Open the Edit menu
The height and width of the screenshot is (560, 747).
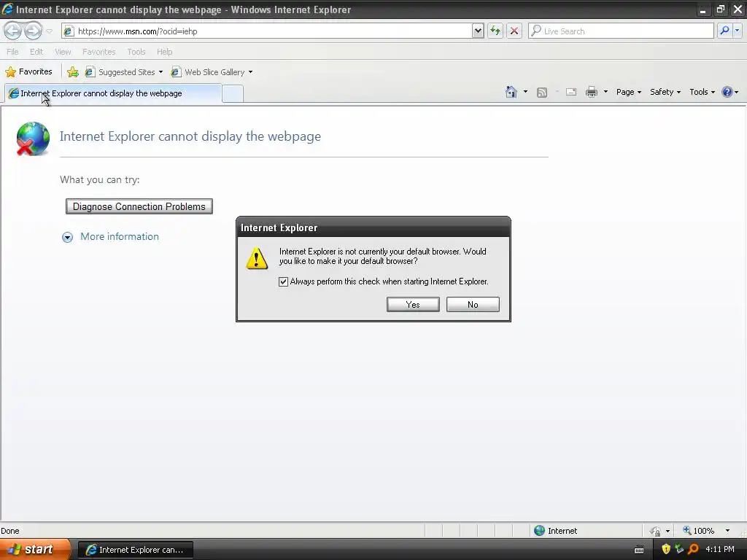(36, 52)
